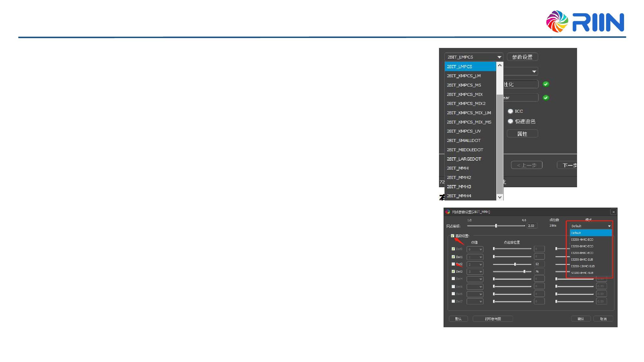Toggle the 高级设置 checkbox
The height and width of the screenshot is (362, 644).
point(453,236)
